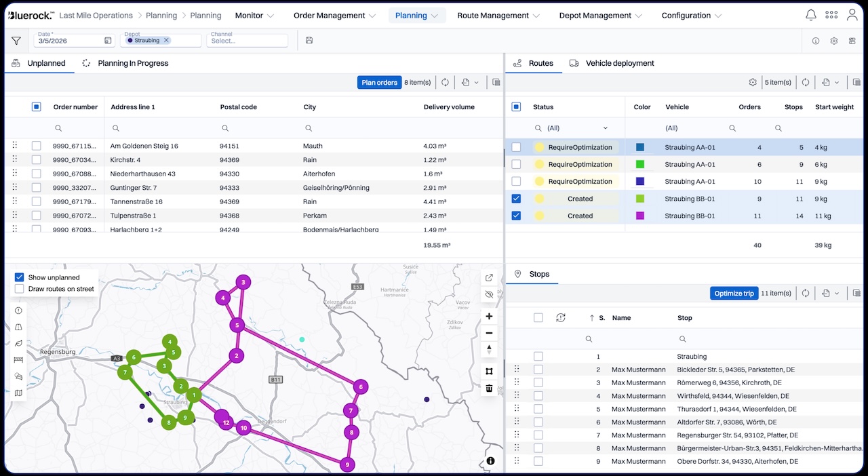Uncheck Show unplanned checkbox
868x476 pixels.
tap(20, 277)
